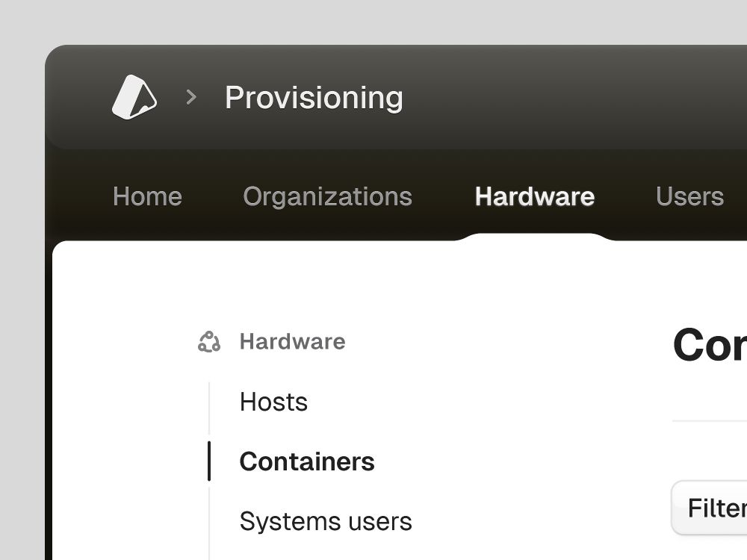Click the sidebar guide line beside Hosts

click(x=209, y=408)
